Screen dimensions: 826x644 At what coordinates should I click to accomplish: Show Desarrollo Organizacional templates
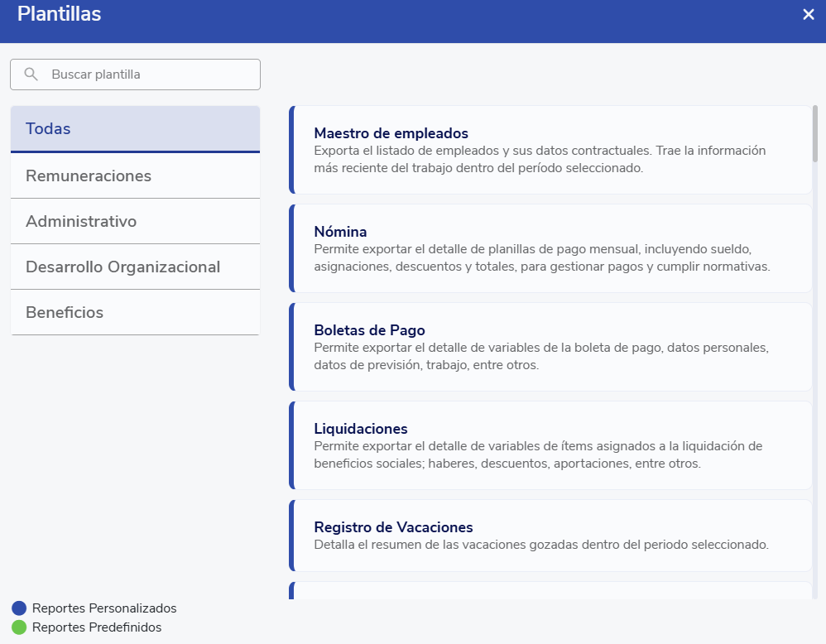[135, 267]
